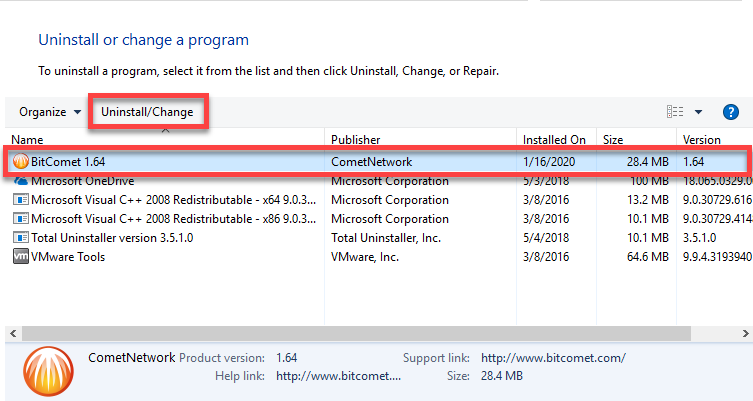Expand the view options dropdown arrow
Screen dimensions: 753x401
pyautogui.click(x=698, y=112)
